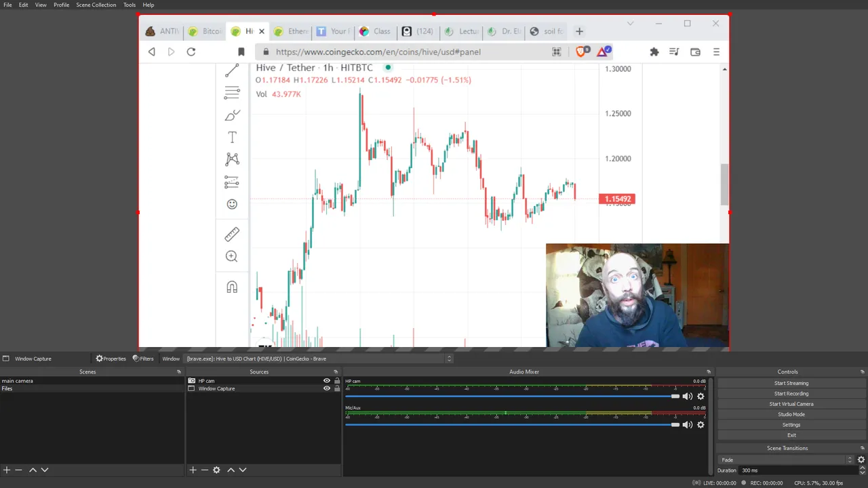Move the selected scene up
Image resolution: width=868 pixels, height=488 pixels.
click(x=33, y=470)
